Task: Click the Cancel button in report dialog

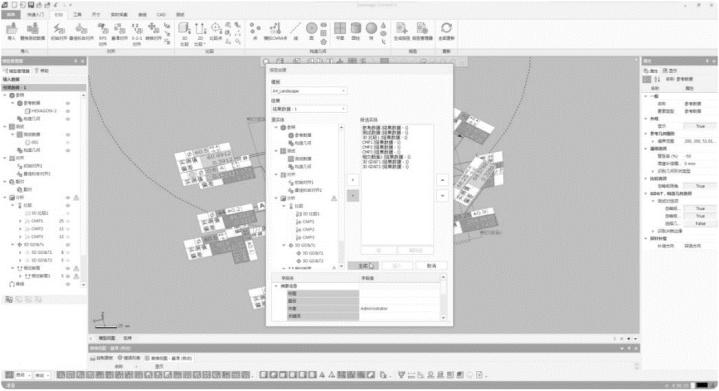Action: 431,265
